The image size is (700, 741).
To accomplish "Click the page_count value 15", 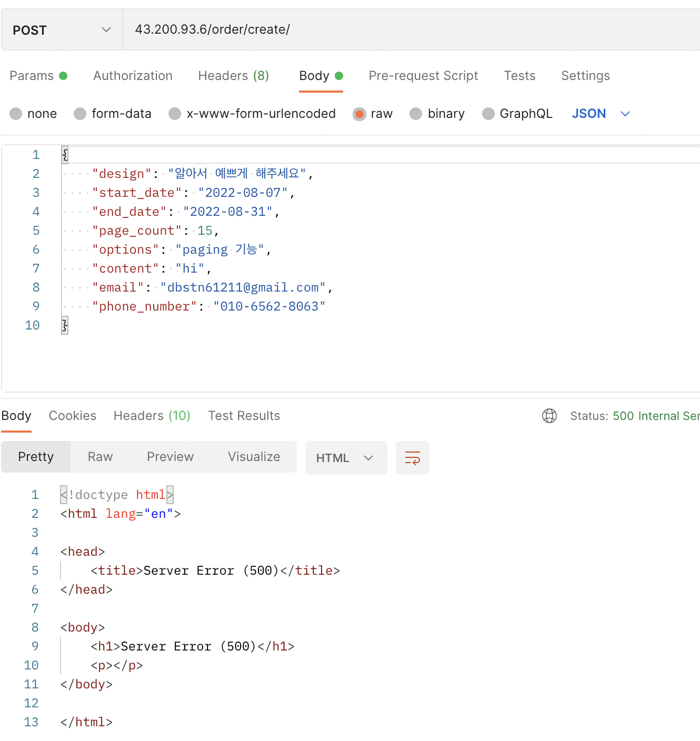I will pos(205,231).
